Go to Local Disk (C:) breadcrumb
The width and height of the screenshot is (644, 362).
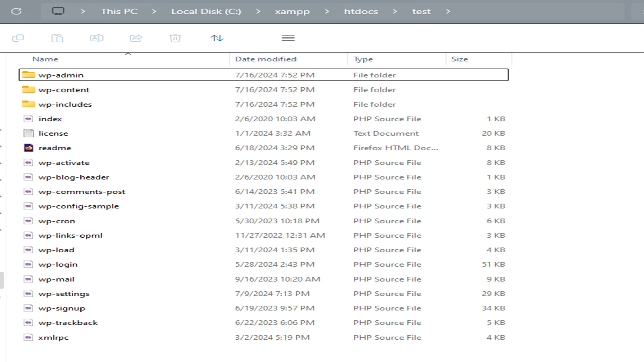tap(206, 11)
